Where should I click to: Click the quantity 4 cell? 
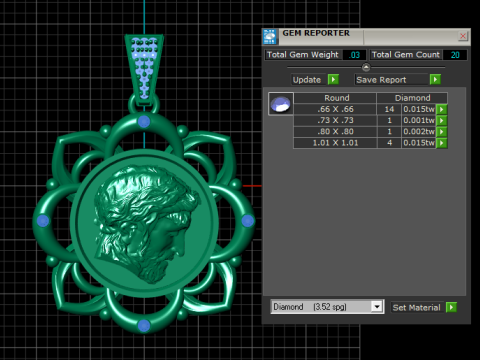pyautogui.click(x=389, y=143)
